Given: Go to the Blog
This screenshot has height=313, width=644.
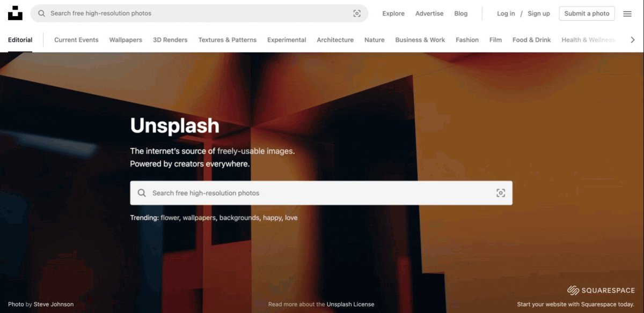Looking at the screenshot, I should pos(461,13).
